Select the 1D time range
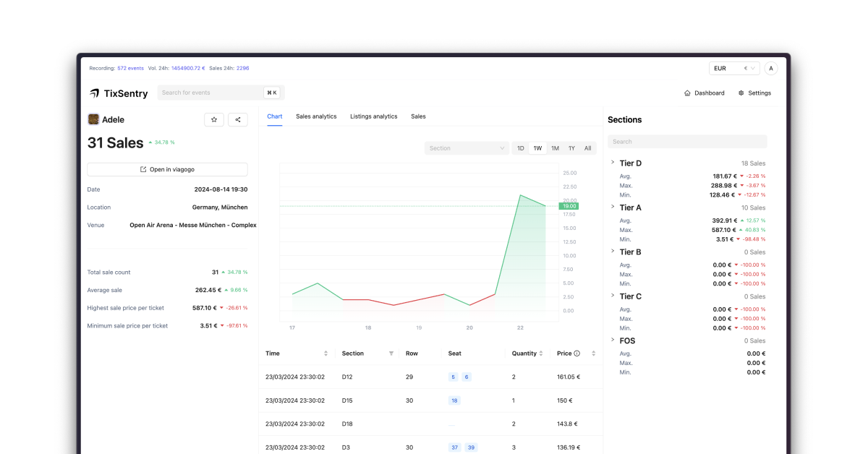 coord(520,148)
